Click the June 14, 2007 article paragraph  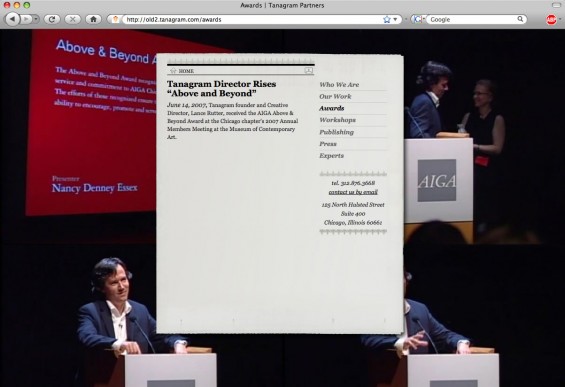[232, 121]
